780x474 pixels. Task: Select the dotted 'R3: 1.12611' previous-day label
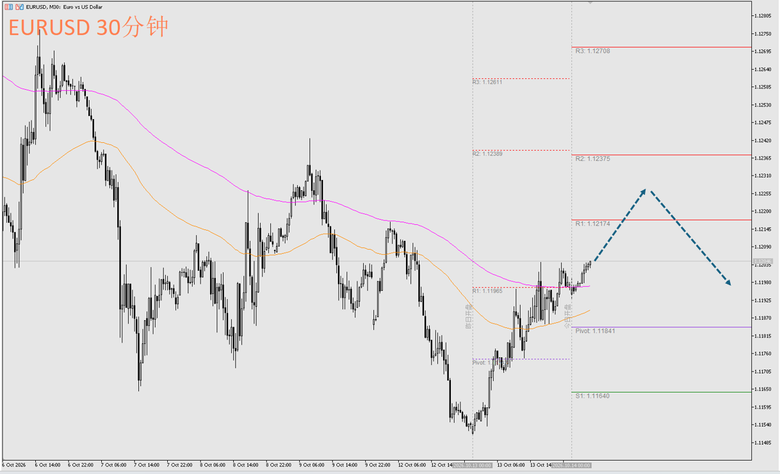tap(488, 82)
